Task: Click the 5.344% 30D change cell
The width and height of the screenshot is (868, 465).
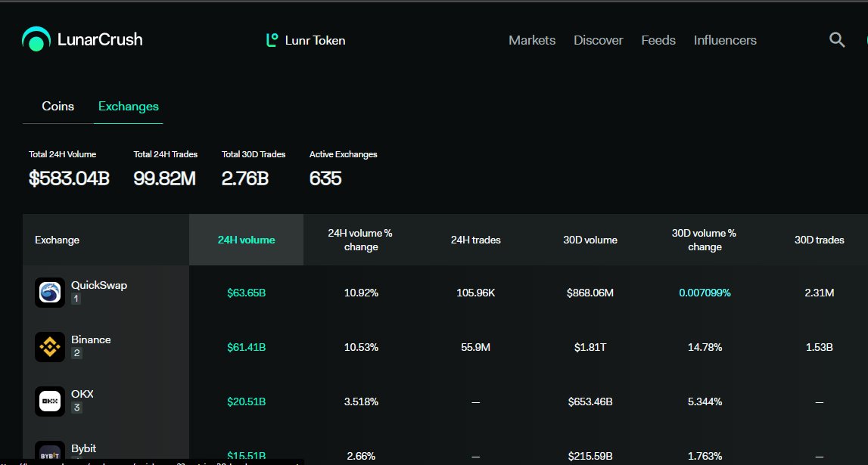Action: (705, 402)
